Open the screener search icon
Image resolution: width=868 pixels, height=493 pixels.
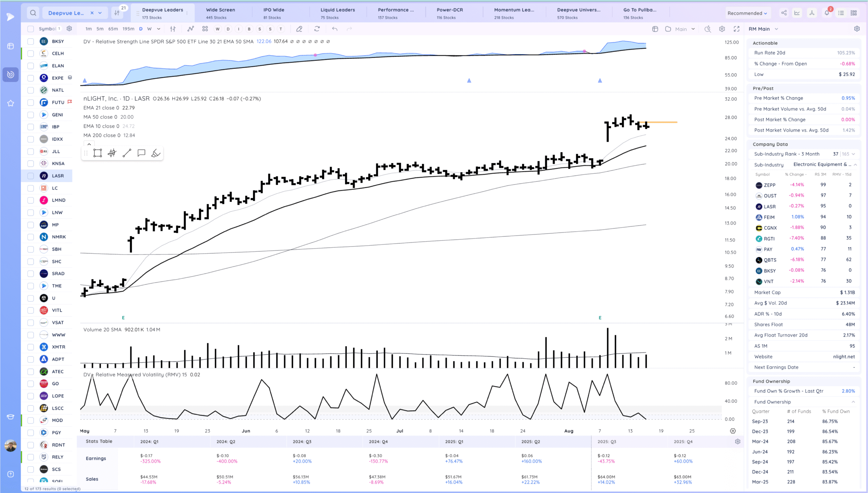click(33, 13)
